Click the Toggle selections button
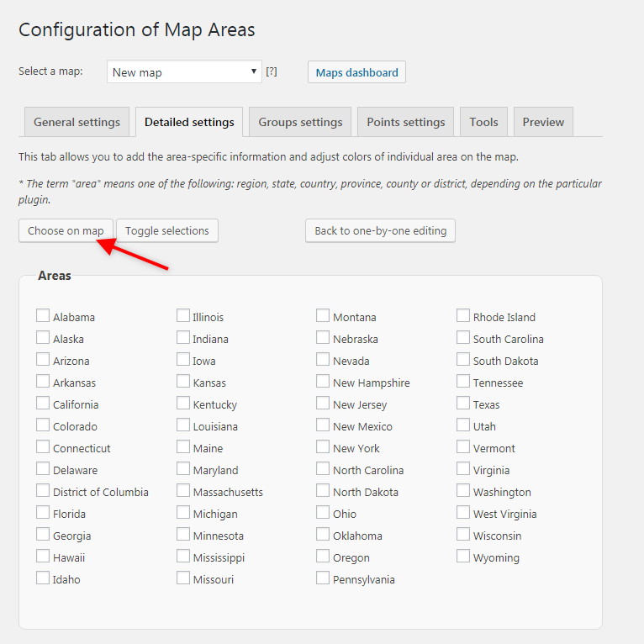Image resolution: width=644 pixels, height=644 pixels. 166,230
